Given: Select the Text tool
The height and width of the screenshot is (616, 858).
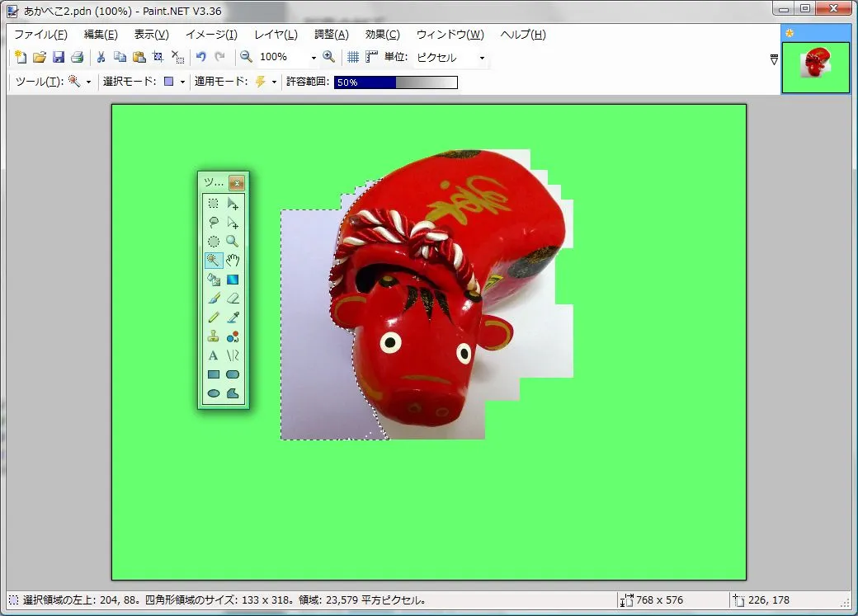Looking at the screenshot, I should [x=214, y=355].
